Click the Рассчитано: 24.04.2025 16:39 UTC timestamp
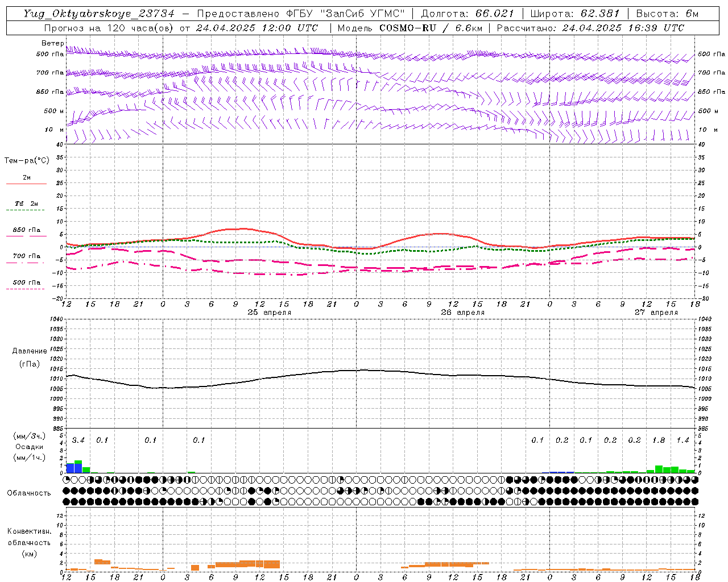This screenshot has width=728, height=582. 590,28
